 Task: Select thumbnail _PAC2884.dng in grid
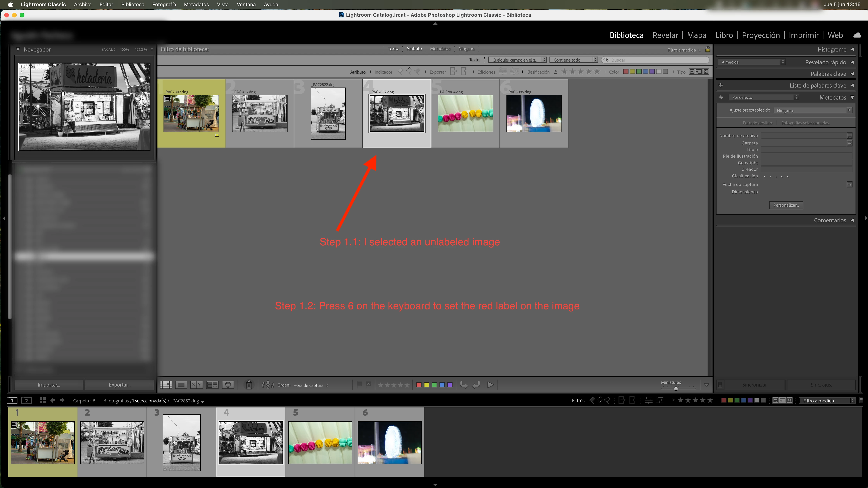pos(465,113)
